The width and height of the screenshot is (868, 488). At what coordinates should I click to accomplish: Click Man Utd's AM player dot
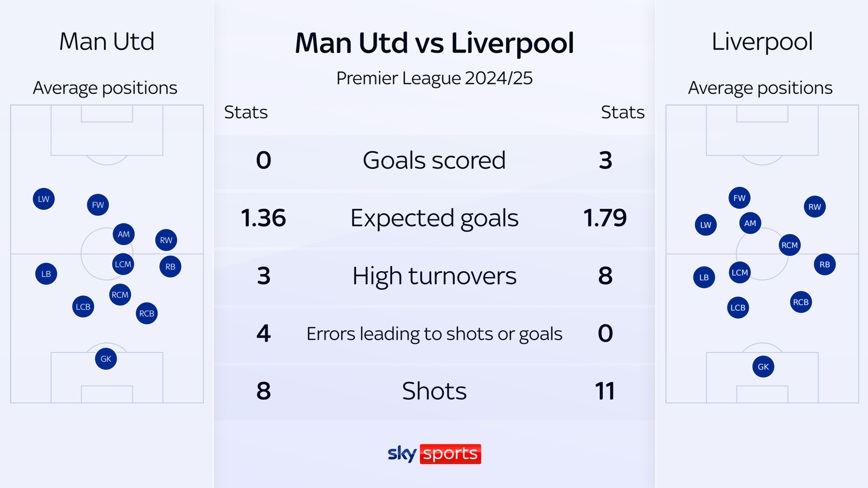[x=124, y=234]
